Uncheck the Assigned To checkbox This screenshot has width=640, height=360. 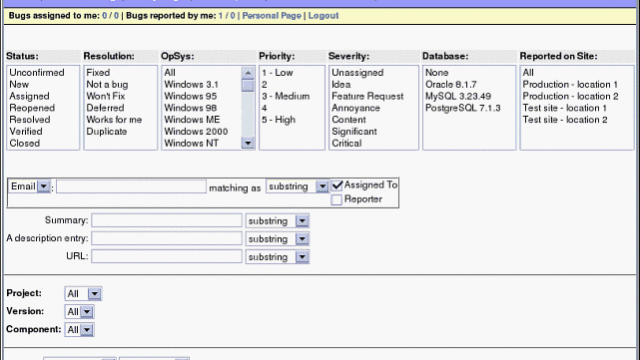click(x=337, y=185)
